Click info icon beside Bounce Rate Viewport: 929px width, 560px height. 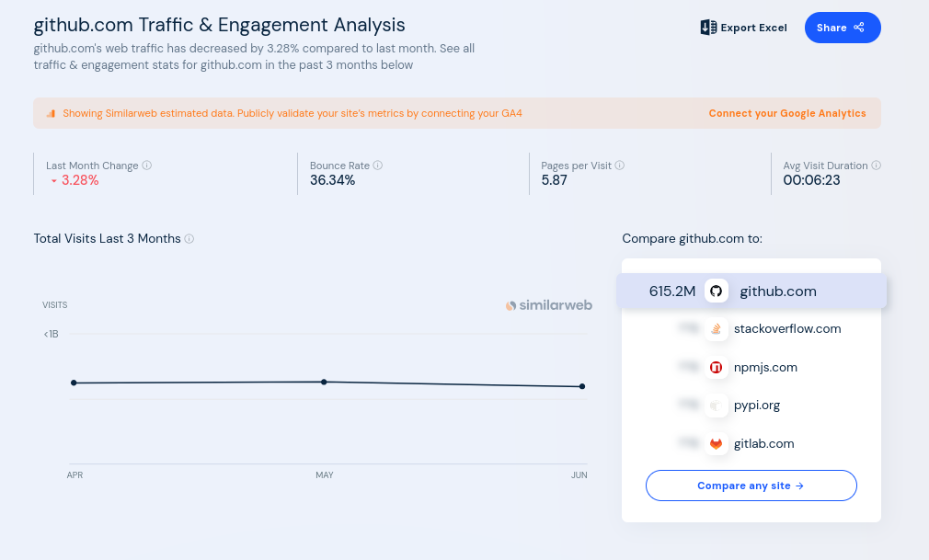click(x=377, y=166)
